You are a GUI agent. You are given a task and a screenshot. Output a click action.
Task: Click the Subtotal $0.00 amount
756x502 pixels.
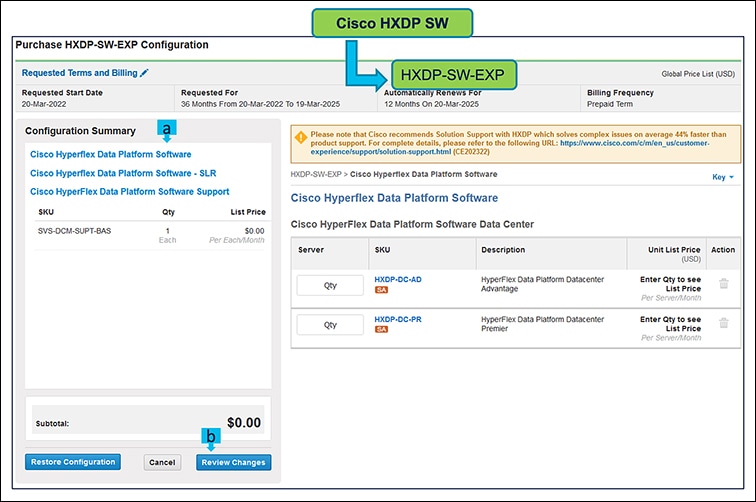[x=243, y=423]
